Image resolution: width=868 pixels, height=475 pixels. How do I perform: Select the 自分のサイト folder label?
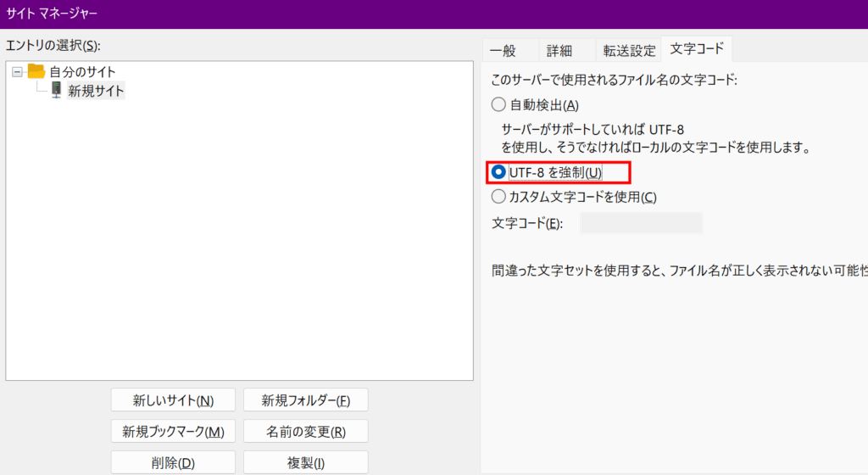82,72
